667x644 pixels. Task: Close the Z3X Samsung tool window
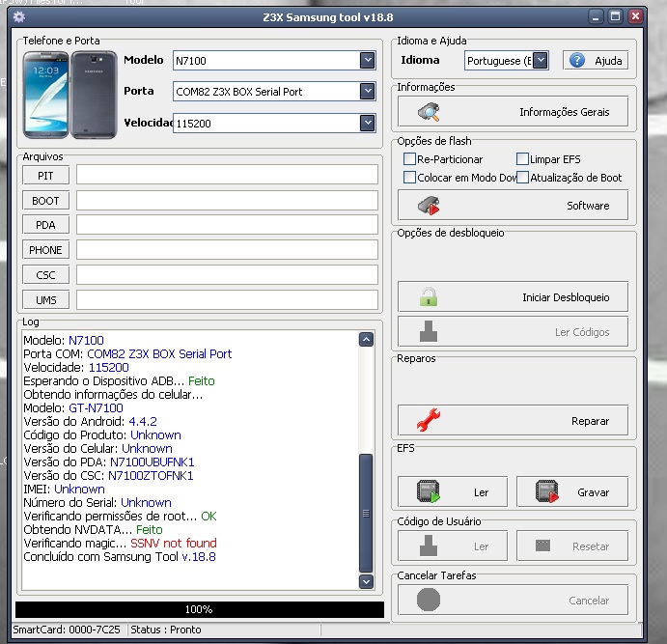click(x=635, y=17)
